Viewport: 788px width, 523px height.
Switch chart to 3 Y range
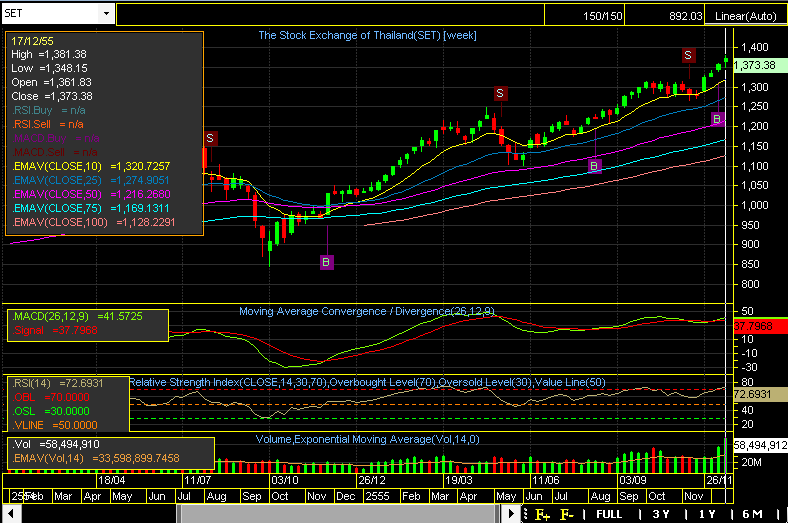pyautogui.click(x=661, y=514)
